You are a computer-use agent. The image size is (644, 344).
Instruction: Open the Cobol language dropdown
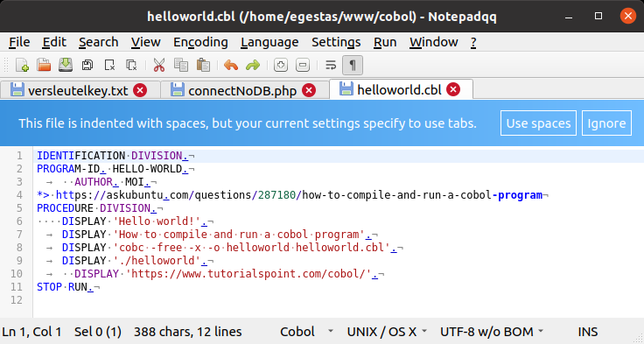tap(306, 331)
